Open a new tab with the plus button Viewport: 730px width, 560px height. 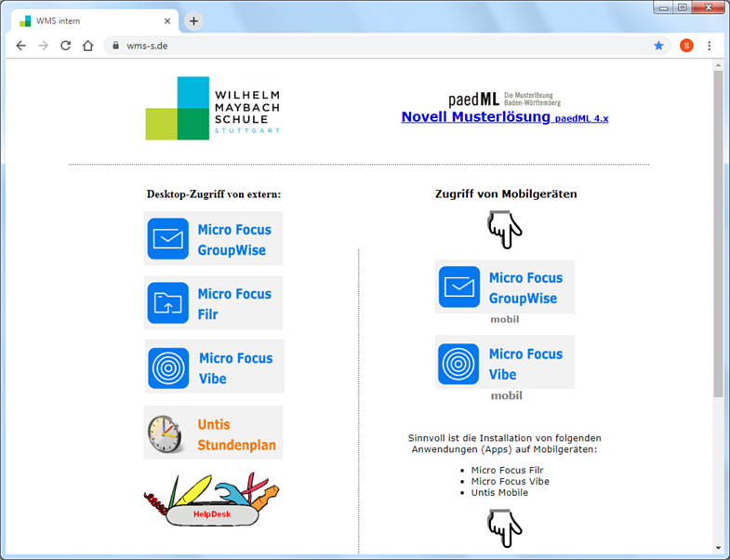[193, 21]
